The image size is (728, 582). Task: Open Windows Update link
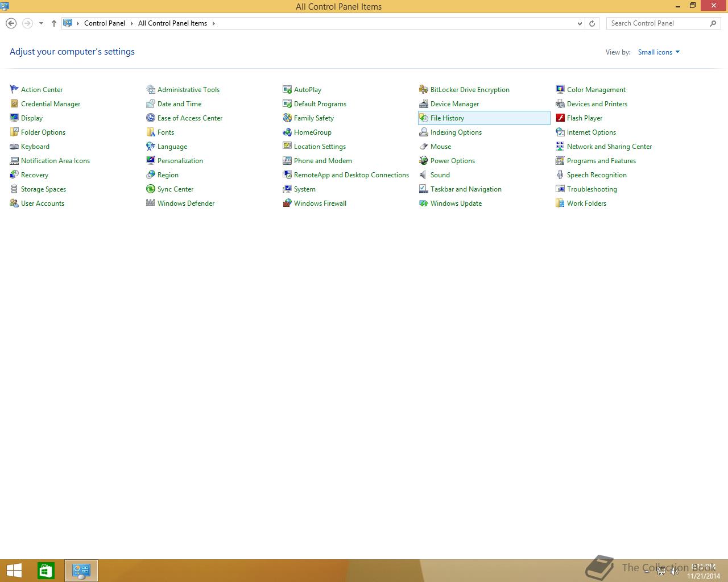tap(456, 203)
